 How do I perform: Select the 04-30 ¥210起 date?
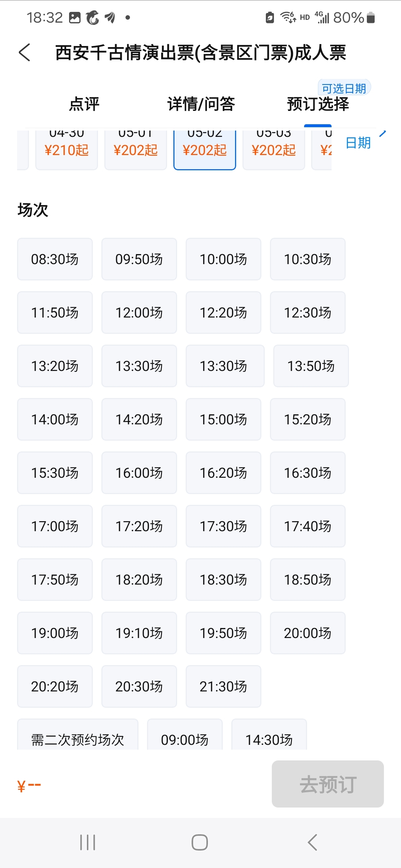point(67,149)
